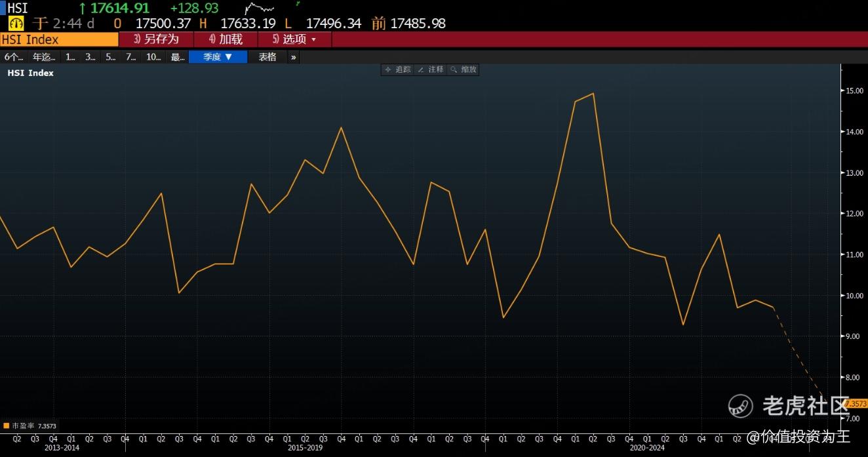Click the highest chart peak just under 15.00
868x457 pixels.
[593, 94]
